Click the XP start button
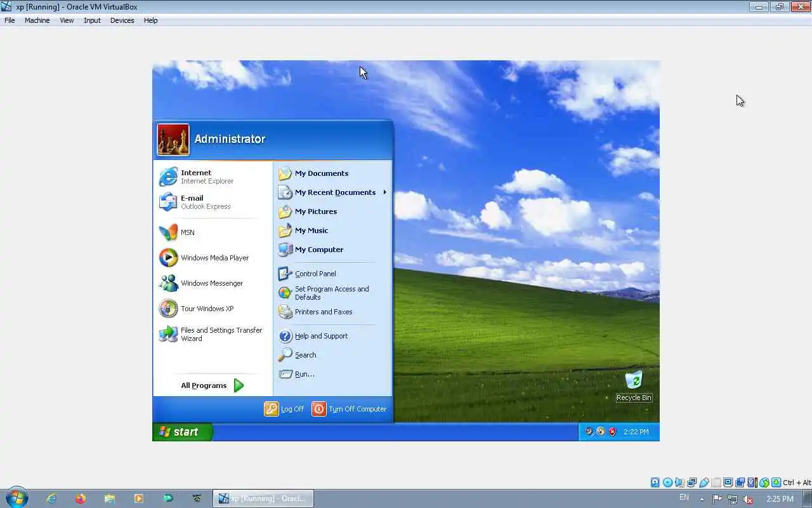Viewport: 812px width, 508px height. point(183,432)
